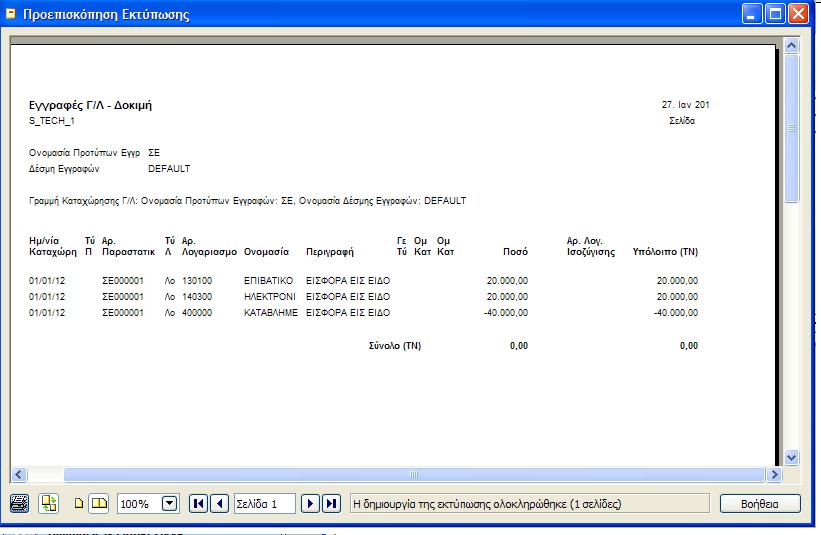Screen dimensions: 821x535
Task: Click the export/refresh pages icon
Action: (48, 504)
